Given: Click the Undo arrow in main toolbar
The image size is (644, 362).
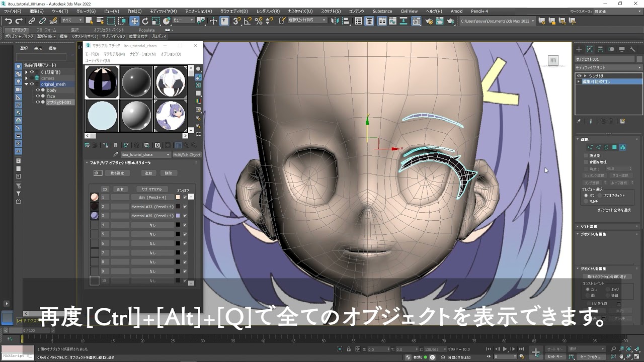Looking at the screenshot, I should (8, 21).
